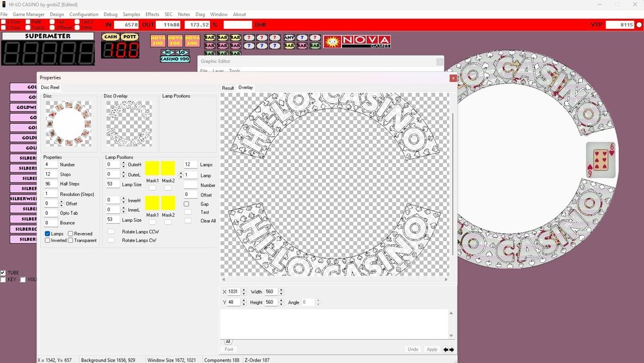The image size is (644, 363).
Task: Enable the Transparent checkbox
Action: (x=70, y=240)
